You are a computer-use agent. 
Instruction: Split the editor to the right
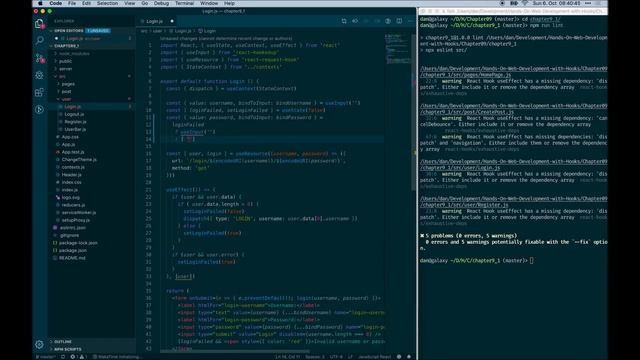399,21
